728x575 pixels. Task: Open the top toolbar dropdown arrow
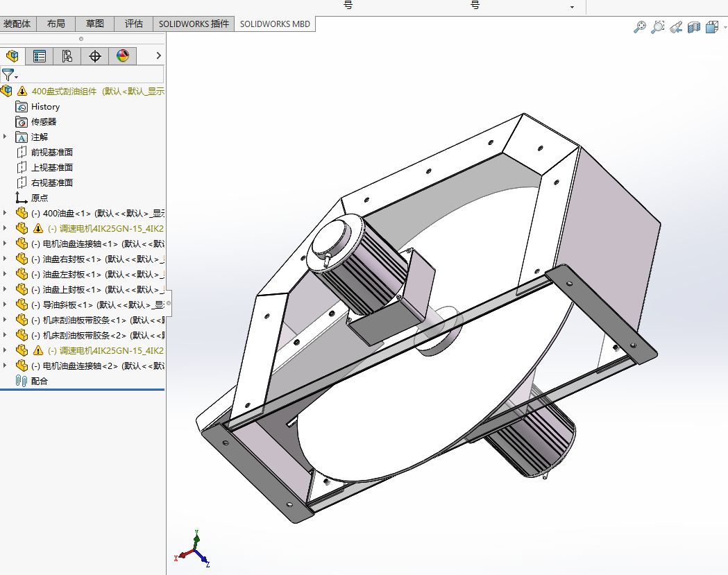[572, 7]
